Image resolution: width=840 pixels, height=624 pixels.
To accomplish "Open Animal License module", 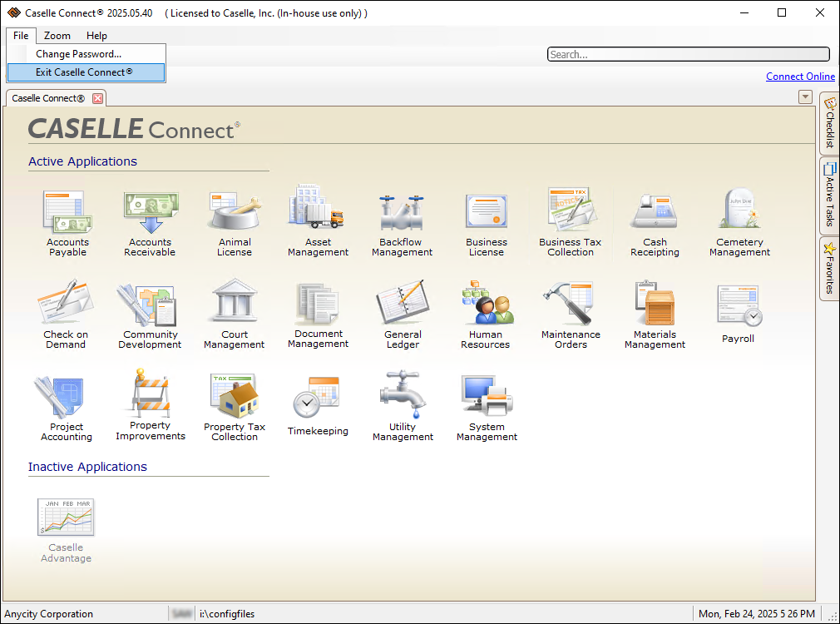I will point(234,224).
